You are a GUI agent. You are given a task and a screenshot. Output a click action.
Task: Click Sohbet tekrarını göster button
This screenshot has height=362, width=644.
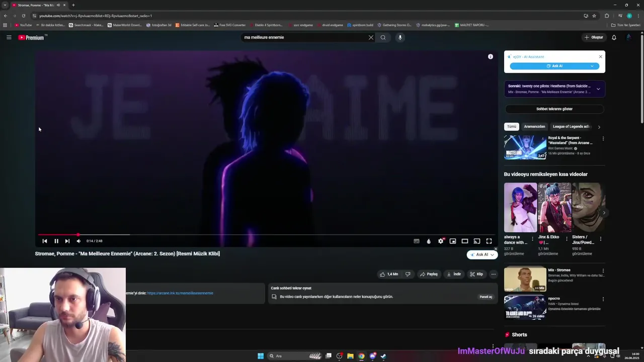pyautogui.click(x=554, y=109)
